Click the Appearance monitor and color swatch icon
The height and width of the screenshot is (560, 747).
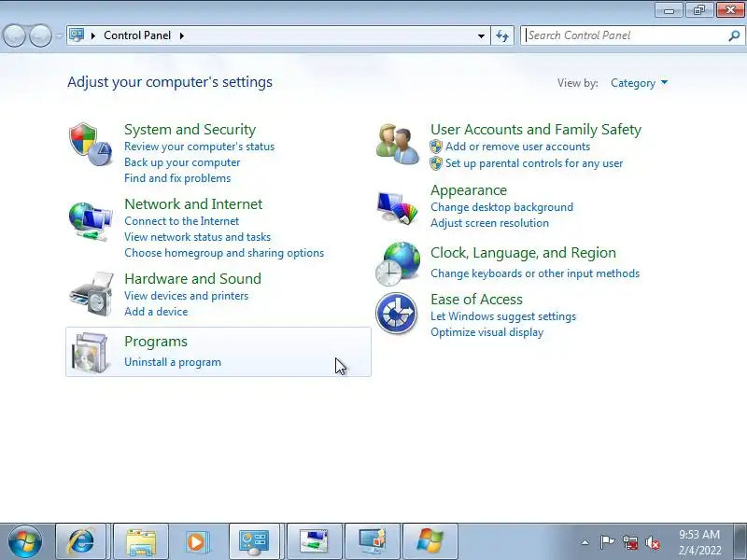[397, 207]
